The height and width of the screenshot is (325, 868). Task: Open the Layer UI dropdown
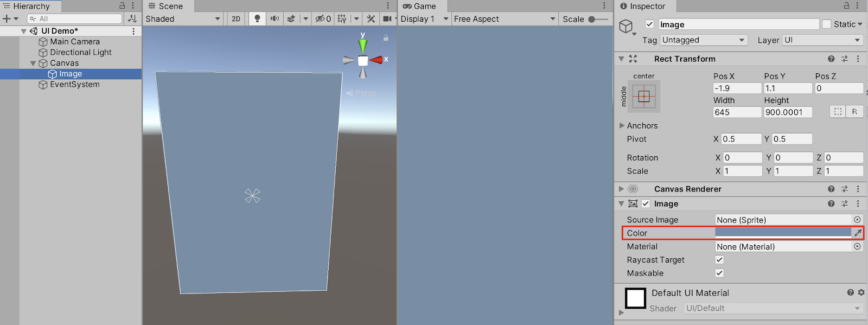tap(822, 40)
